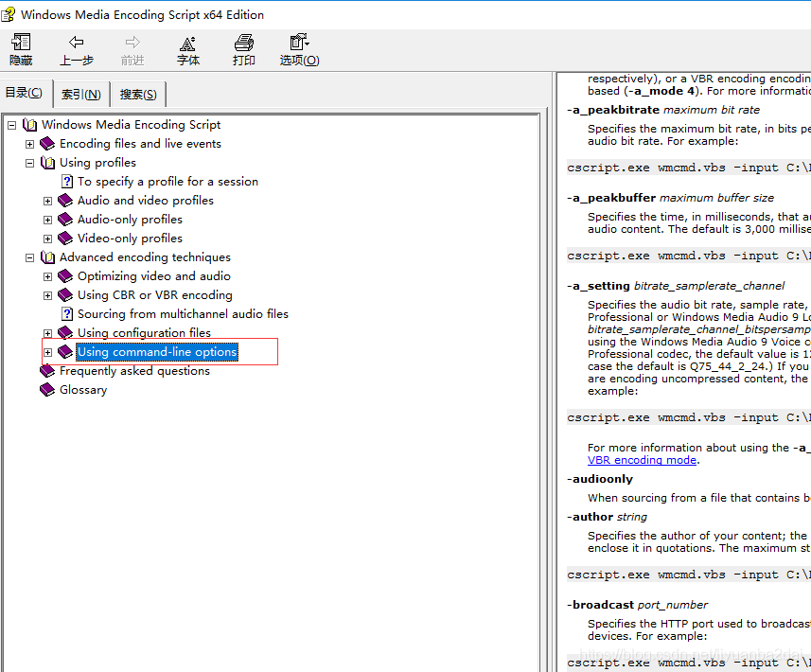Image resolution: width=811 pixels, height=672 pixels.
Task: Select Video-only profiles topic
Action: [130, 238]
